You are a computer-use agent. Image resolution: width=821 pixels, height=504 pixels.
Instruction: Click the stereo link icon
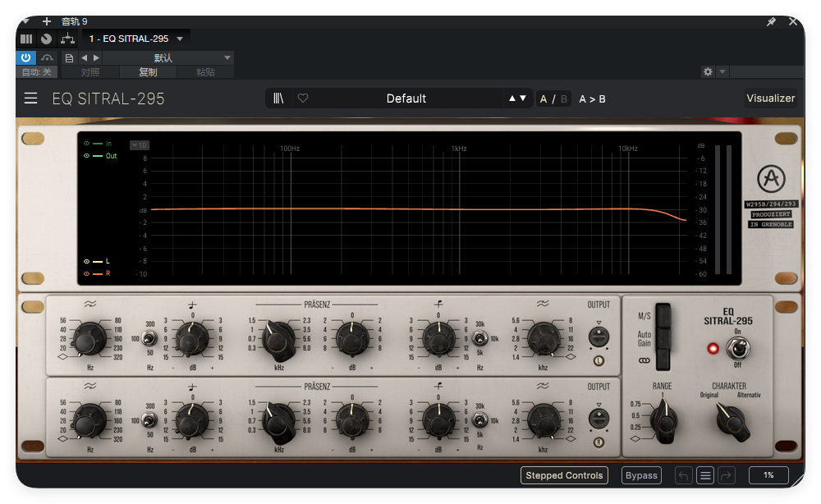coord(644,360)
